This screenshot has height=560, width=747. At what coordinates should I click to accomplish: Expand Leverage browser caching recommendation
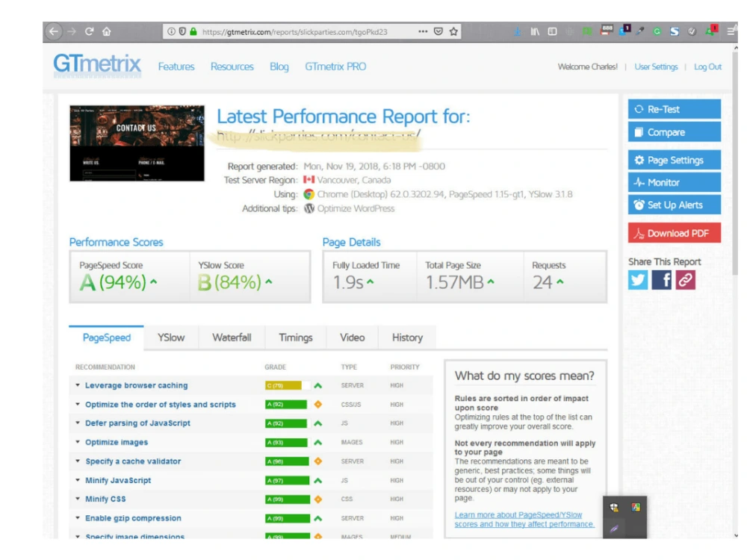pyautogui.click(x=136, y=385)
